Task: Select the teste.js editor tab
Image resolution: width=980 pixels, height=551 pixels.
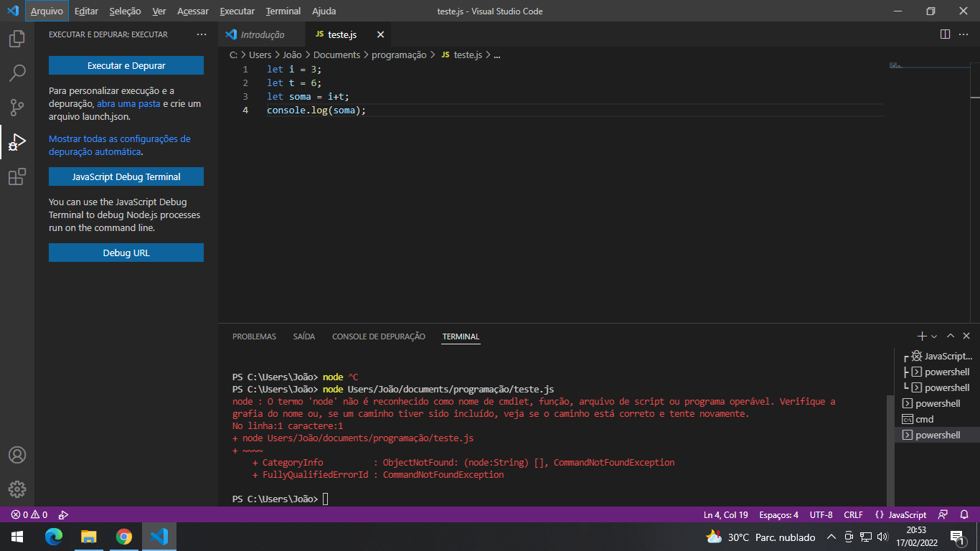Action: pos(341,34)
